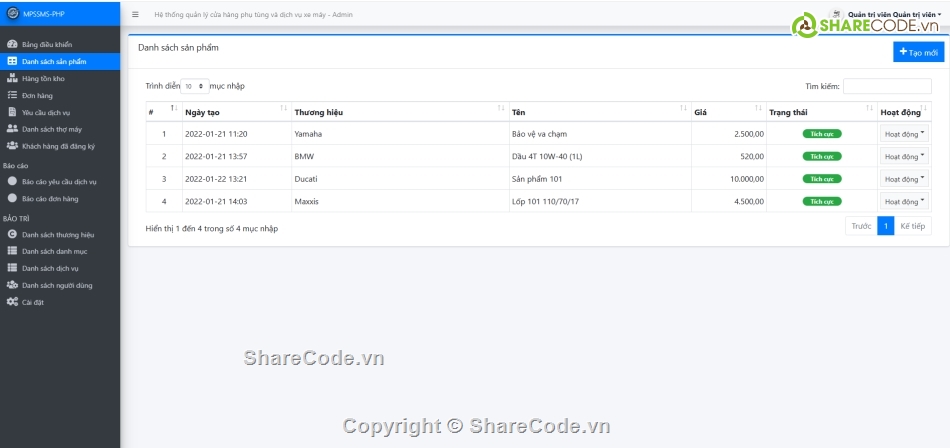Open Danh sách thương hiệu menu item
The image size is (950, 448).
pos(58,234)
